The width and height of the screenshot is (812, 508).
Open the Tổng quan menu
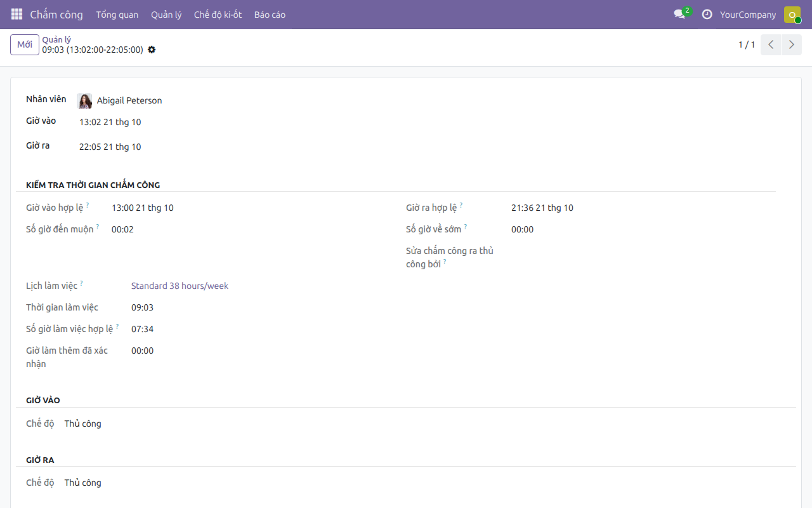(x=117, y=15)
